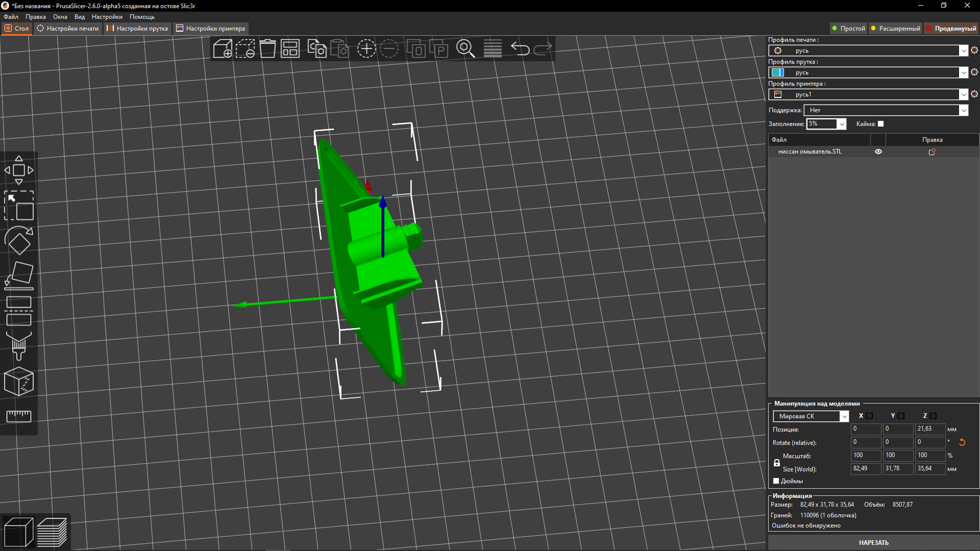
Task: Check the Дюймы checkbox
Action: click(776, 481)
